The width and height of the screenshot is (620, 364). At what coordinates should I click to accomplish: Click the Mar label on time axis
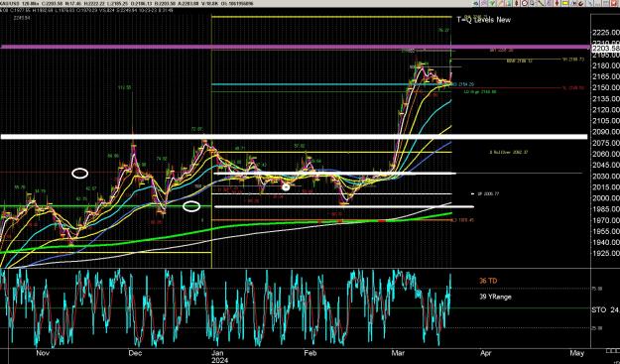pos(397,353)
